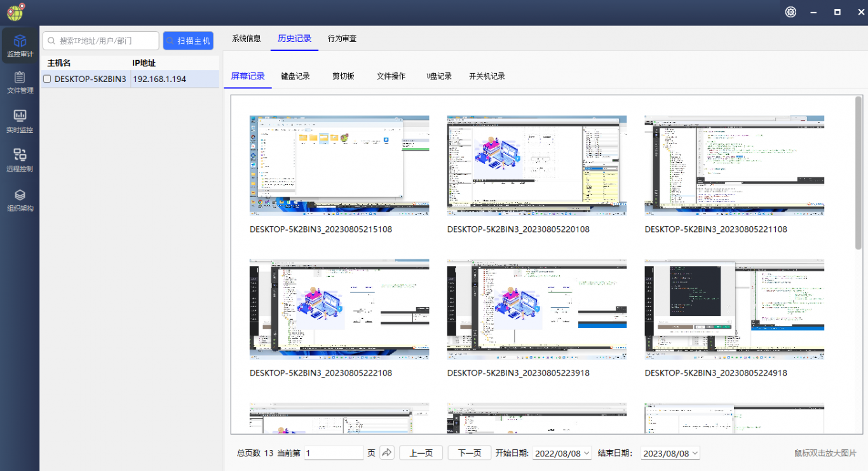Click caption DESKTOP-5K2BIN3_20230805221108
The height and width of the screenshot is (471, 868).
coord(716,229)
